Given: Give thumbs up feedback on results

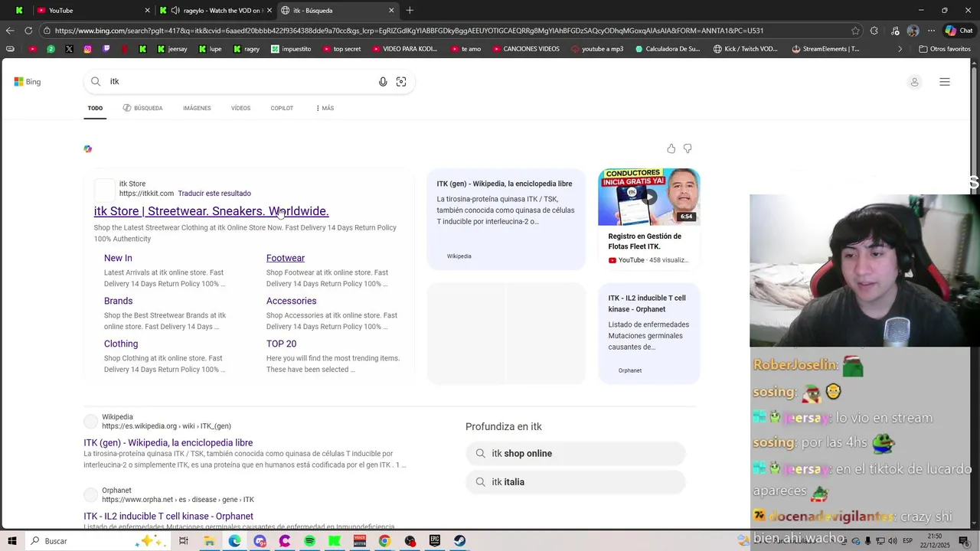Looking at the screenshot, I should [671, 148].
